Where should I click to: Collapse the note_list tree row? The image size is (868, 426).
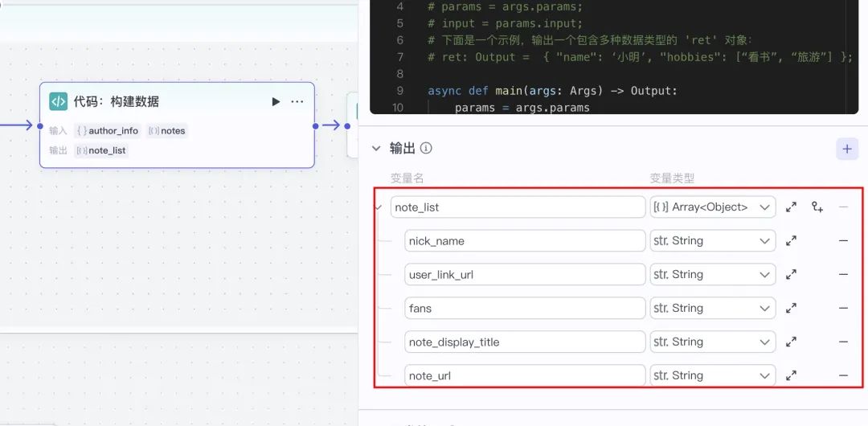pyautogui.click(x=379, y=207)
